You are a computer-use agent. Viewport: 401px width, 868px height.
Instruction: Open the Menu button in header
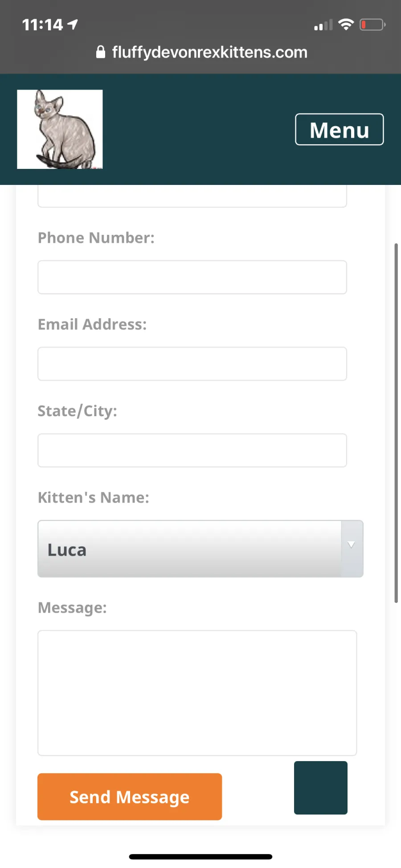point(339,130)
